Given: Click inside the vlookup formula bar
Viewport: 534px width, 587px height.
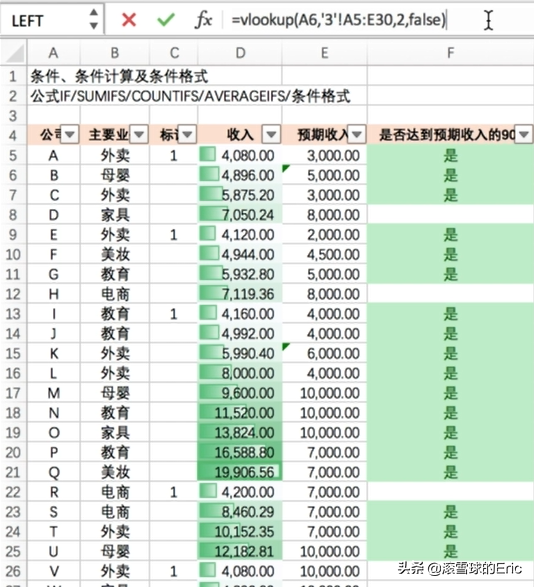Looking at the screenshot, I should (x=339, y=20).
